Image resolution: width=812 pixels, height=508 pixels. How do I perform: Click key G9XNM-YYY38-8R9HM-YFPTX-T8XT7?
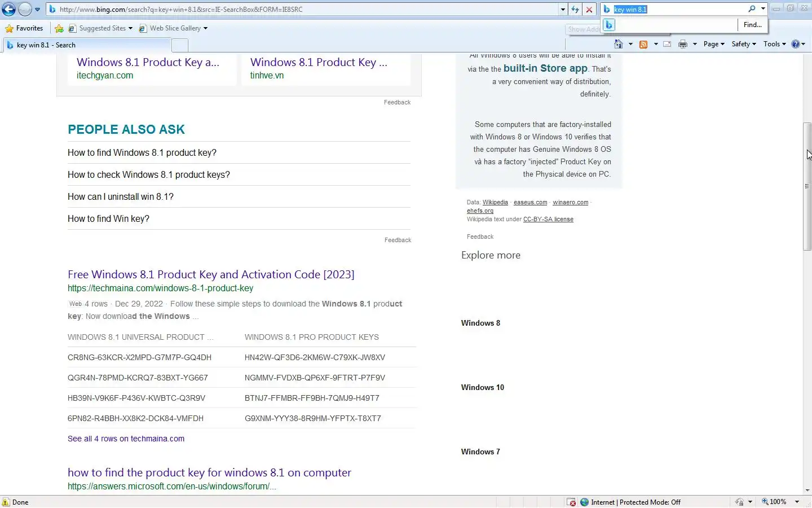[312, 418]
